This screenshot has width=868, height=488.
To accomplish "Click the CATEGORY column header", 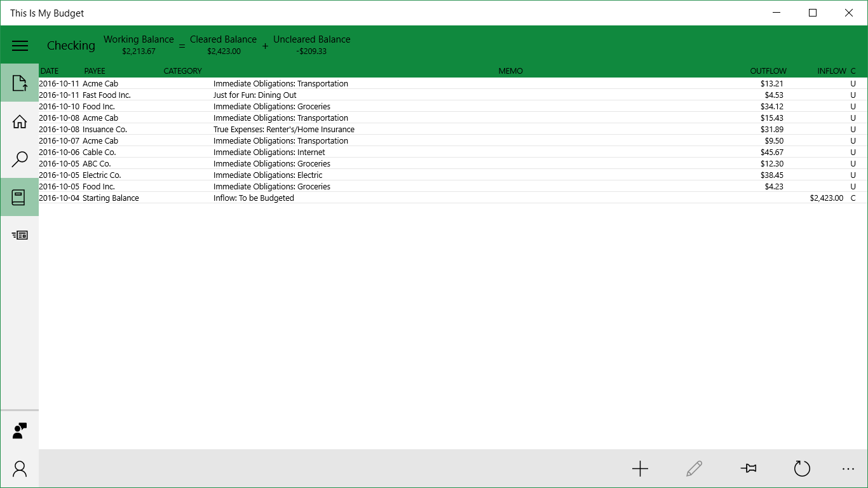I will 182,71.
